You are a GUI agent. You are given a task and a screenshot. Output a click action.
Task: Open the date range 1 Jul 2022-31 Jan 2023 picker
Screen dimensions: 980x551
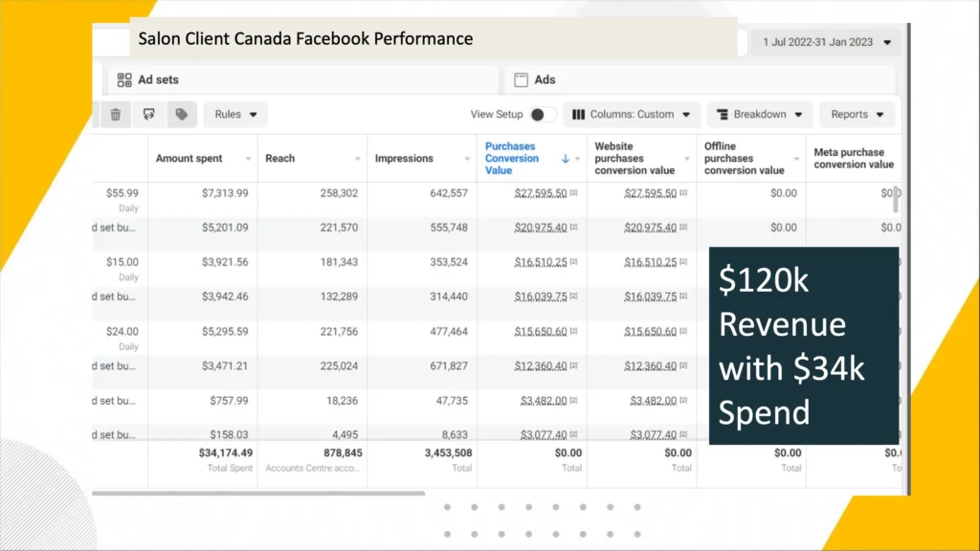(x=827, y=42)
